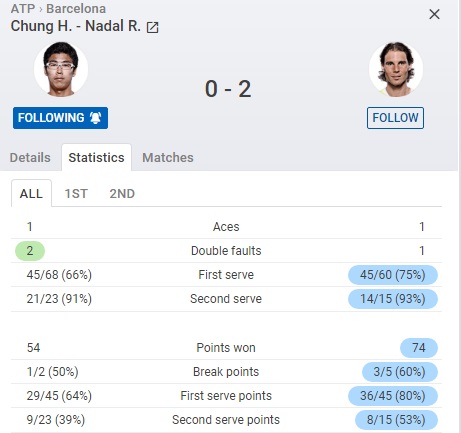Open the Matches tab

[168, 157]
